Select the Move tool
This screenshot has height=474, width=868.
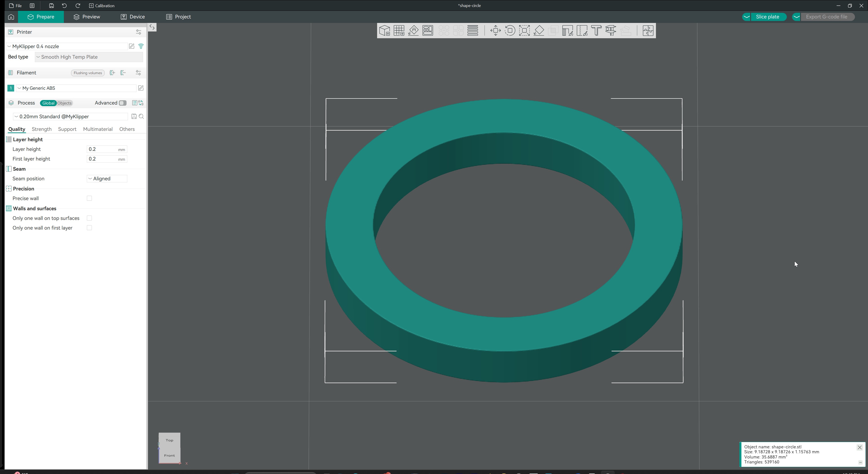pos(495,31)
